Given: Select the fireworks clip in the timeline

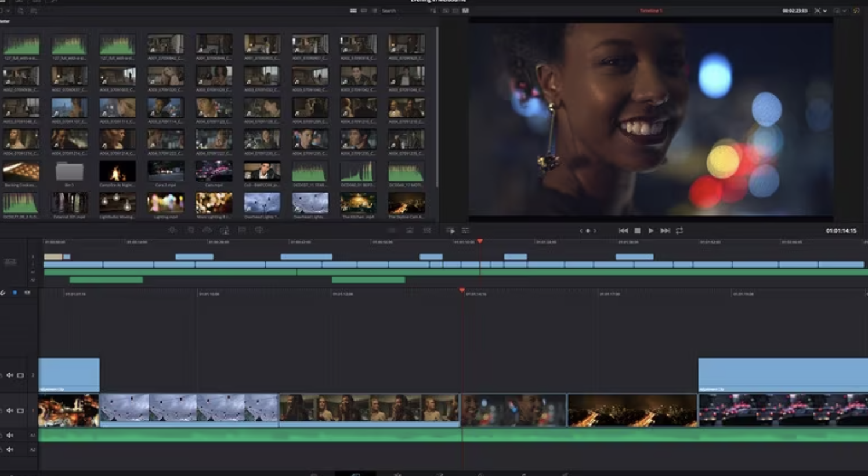Looking at the screenshot, I should [68, 411].
